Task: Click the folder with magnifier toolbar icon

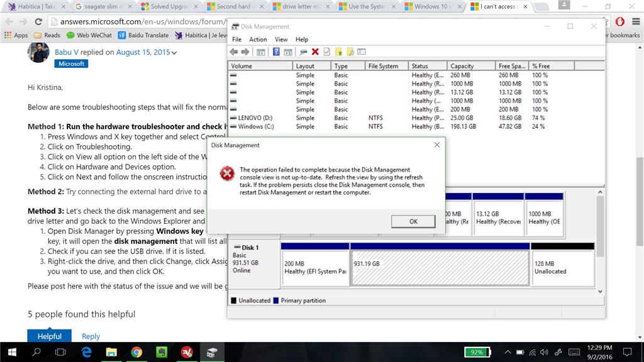Action: tap(350, 52)
